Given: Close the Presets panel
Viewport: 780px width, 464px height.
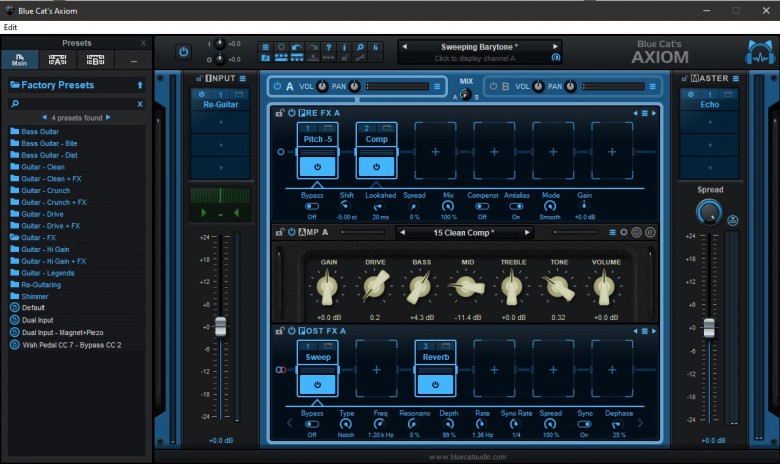Looking at the screenshot, I should pyautogui.click(x=143, y=43).
